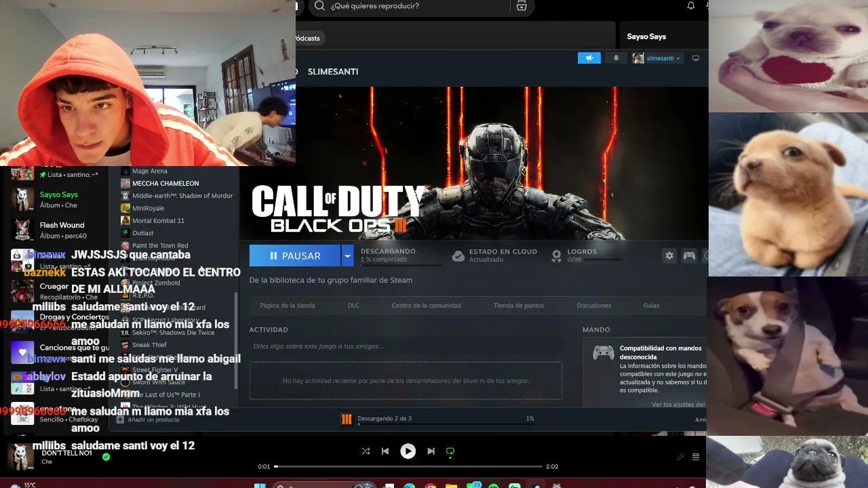Seek in the Spotify song progress bar
The height and width of the screenshot is (488, 868).
click(409, 466)
